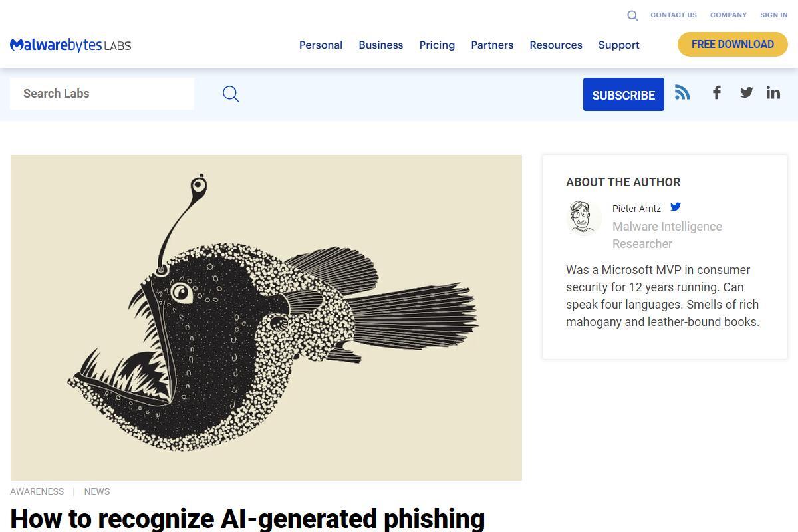Expand the Support menu
The width and height of the screenshot is (798, 532).
[619, 45]
